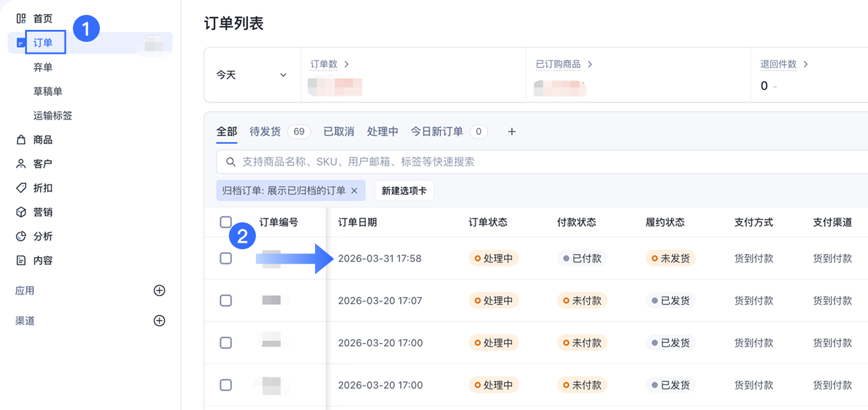The width and height of the screenshot is (868, 410).
Task: Click the 新建选项卡 button
Action: [x=404, y=191]
